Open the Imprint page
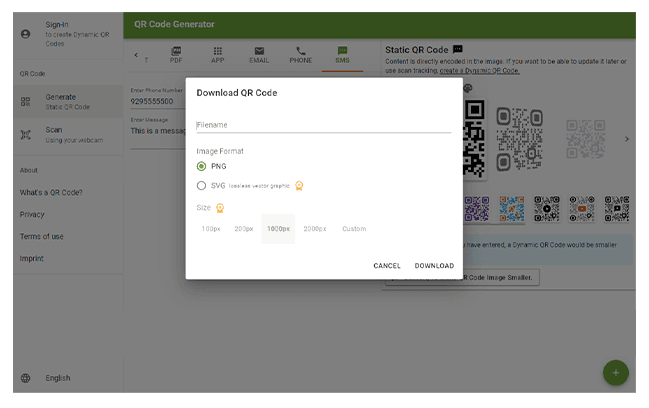 (x=31, y=258)
